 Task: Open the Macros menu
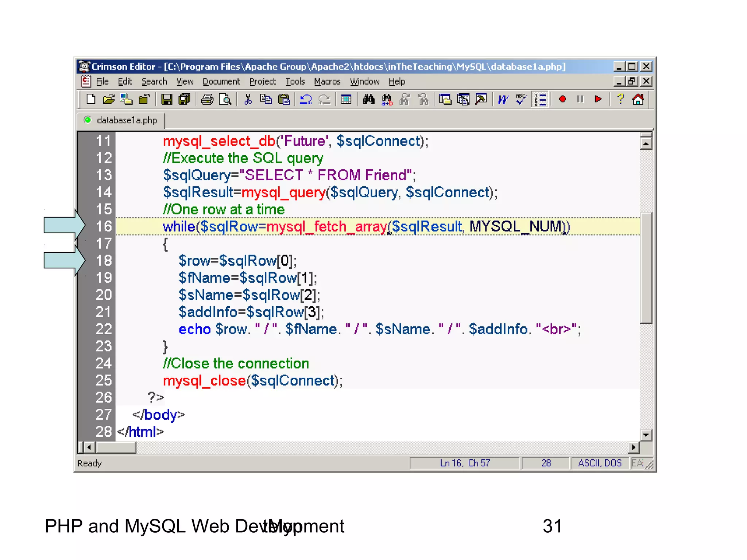pyautogui.click(x=327, y=82)
